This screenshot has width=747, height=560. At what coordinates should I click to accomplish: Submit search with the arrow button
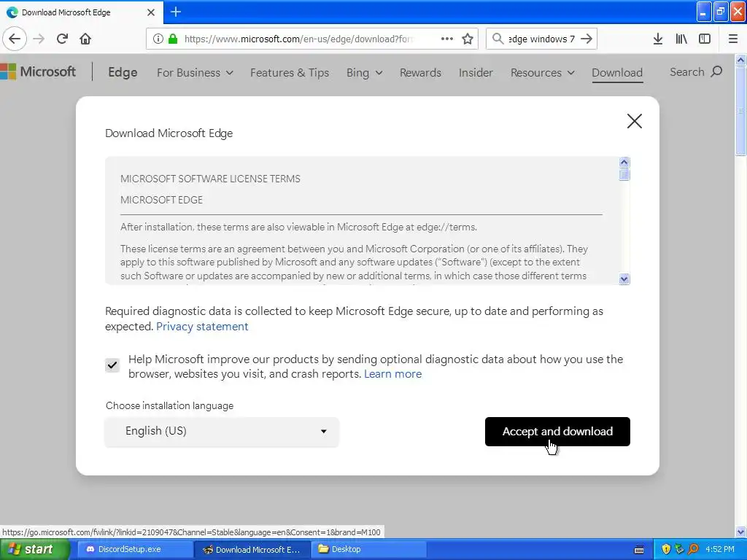pos(587,39)
